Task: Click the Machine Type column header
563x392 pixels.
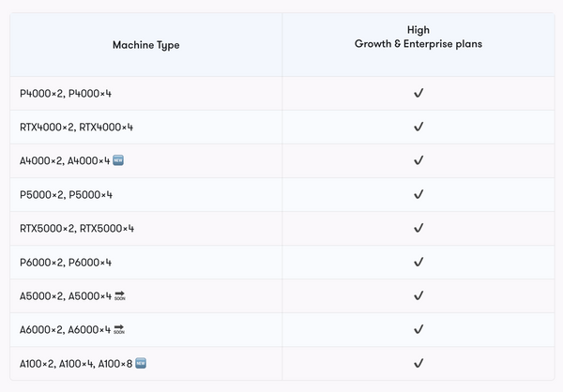Action: (x=145, y=45)
